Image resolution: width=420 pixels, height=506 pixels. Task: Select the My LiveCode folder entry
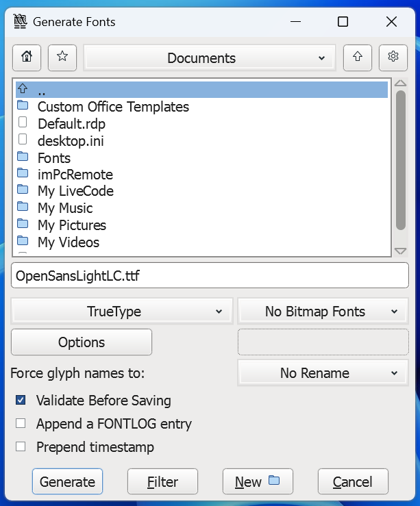click(x=75, y=191)
